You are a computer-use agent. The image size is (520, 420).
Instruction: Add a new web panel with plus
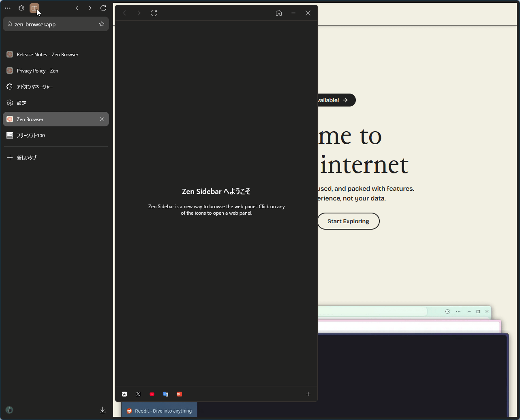coord(308,394)
